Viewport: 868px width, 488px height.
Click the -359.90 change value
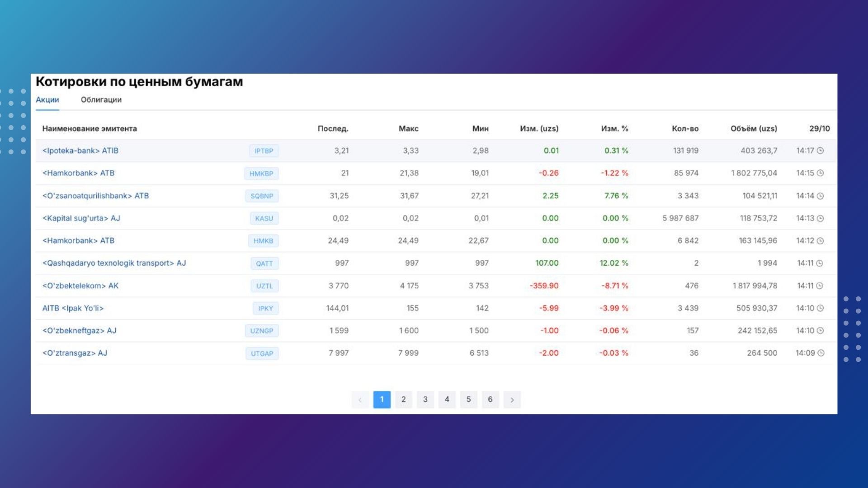pyautogui.click(x=544, y=286)
